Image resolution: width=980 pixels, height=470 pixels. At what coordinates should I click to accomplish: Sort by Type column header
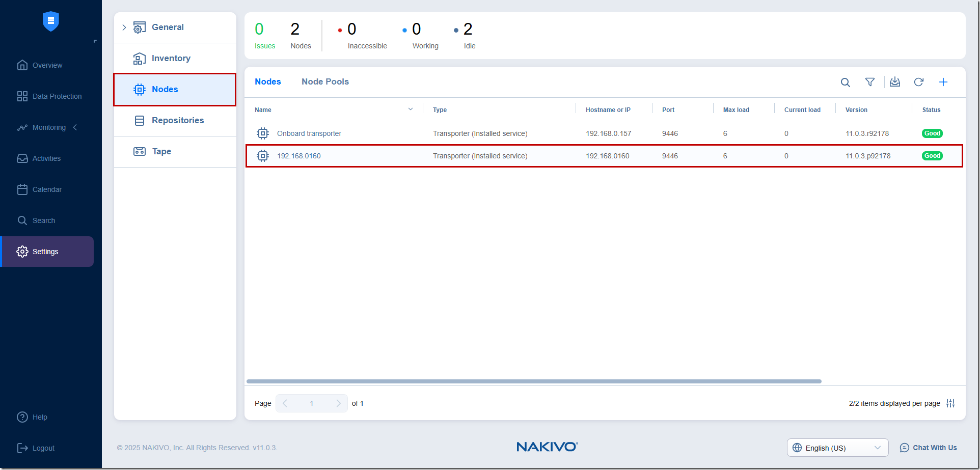pyautogui.click(x=440, y=110)
